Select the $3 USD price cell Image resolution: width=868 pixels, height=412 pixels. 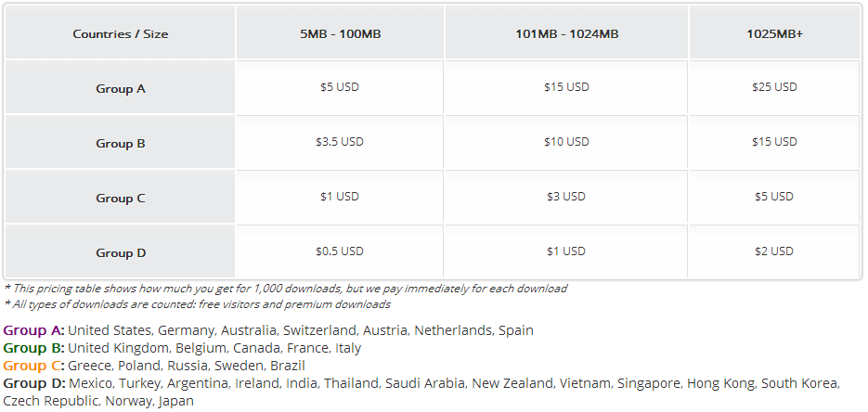click(x=566, y=197)
